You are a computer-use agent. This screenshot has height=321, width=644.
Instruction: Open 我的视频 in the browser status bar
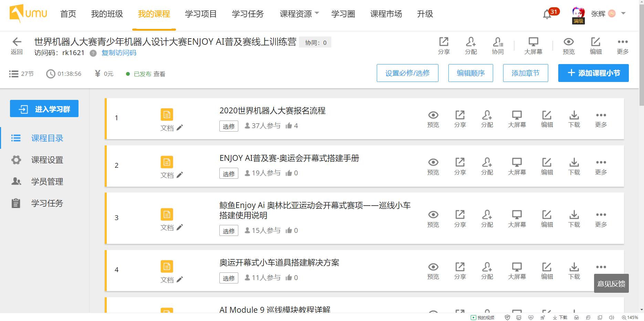coord(482,318)
